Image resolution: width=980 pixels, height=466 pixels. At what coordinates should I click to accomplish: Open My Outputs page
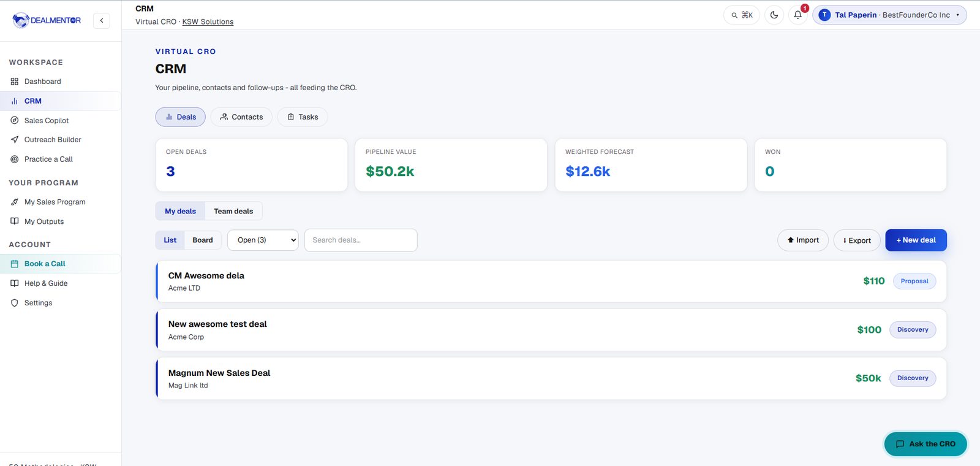tap(60, 221)
